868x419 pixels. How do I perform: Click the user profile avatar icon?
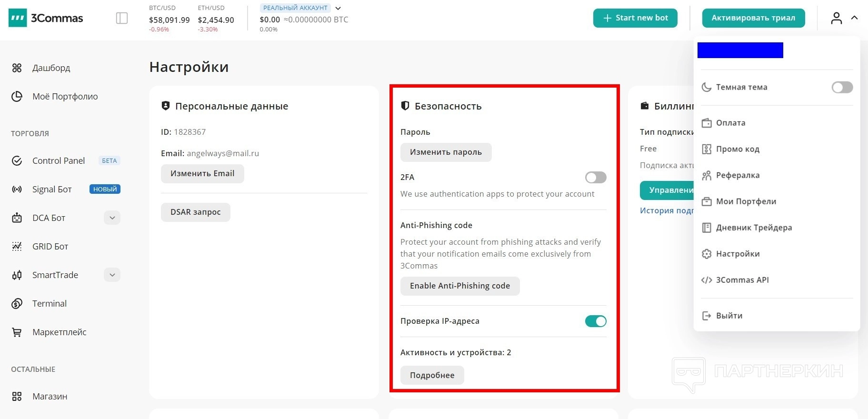point(837,18)
